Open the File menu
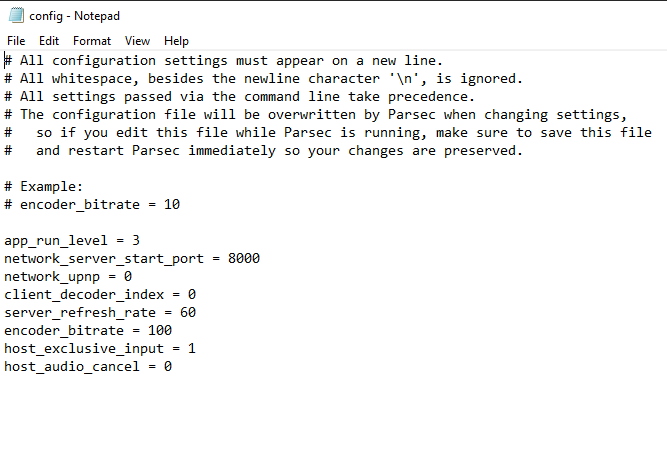This screenshot has width=667, height=453. pyautogui.click(x=16, y=41)
